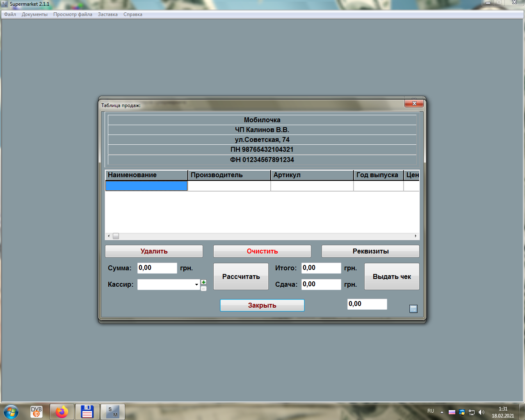Open the Справка menu

pos(133,14)
